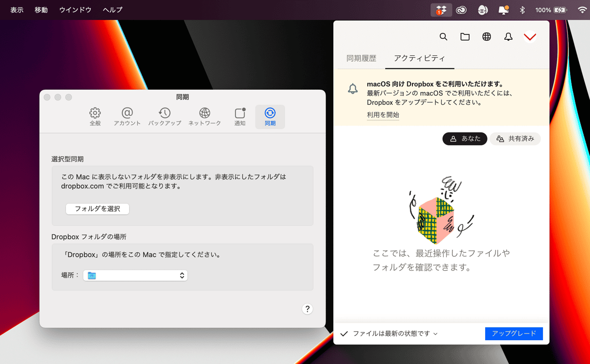Screen dimensions: 590x364
Task: Click the banner title macOS 向け Dropbox をご利用いただけます。
Action: [435, 84]
